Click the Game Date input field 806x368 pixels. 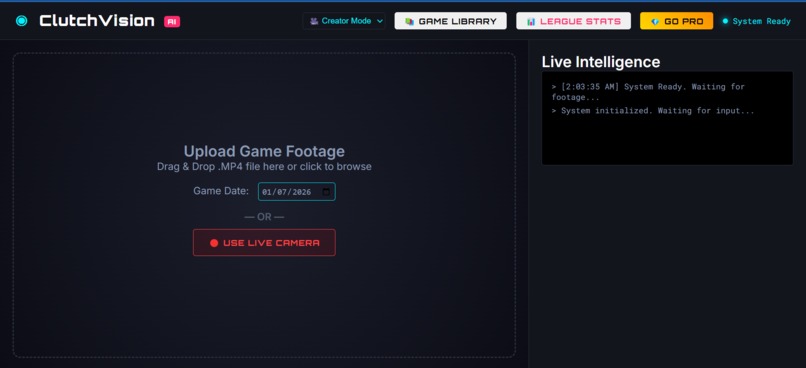coord(297,192)
